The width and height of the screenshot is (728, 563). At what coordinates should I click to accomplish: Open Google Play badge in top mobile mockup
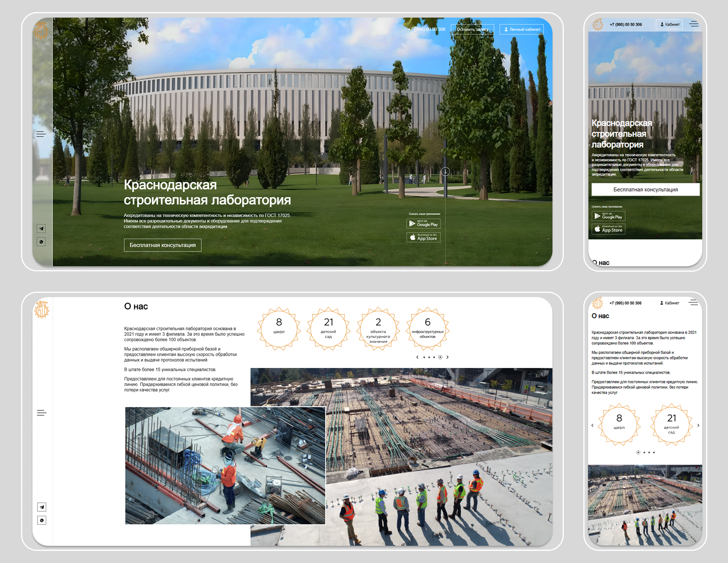pos(608,216)
